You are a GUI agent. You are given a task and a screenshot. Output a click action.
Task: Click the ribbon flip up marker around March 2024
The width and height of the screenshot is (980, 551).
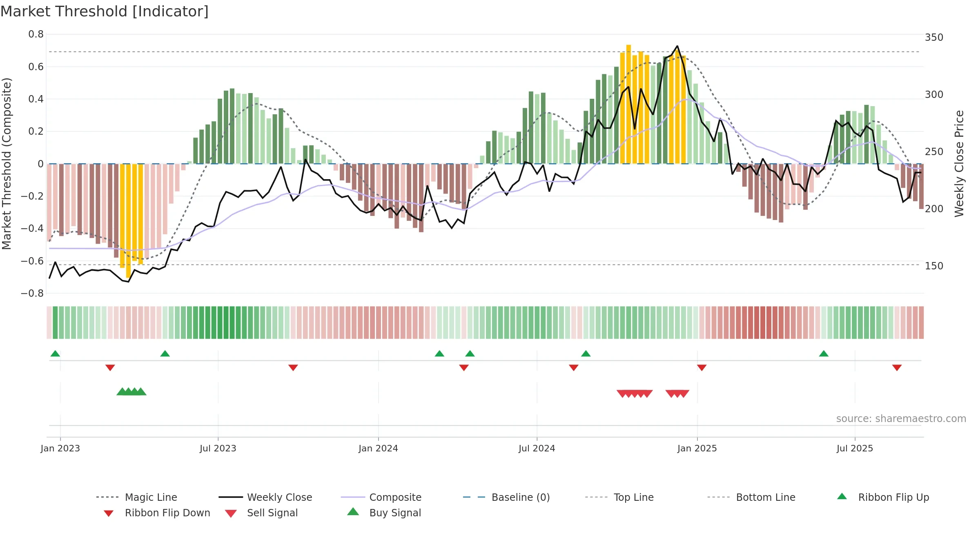439,353
